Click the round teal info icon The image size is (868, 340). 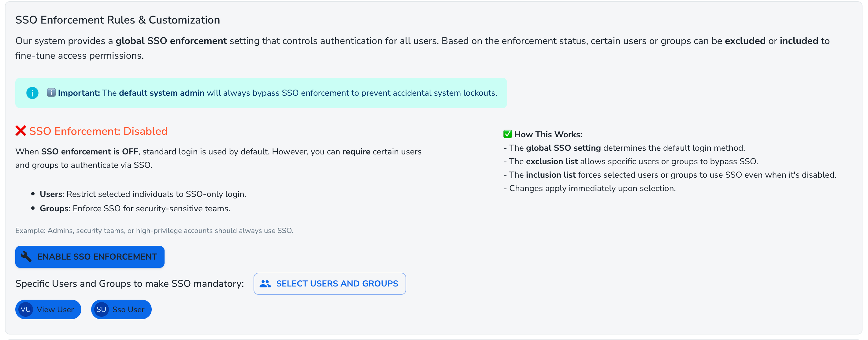32,93
